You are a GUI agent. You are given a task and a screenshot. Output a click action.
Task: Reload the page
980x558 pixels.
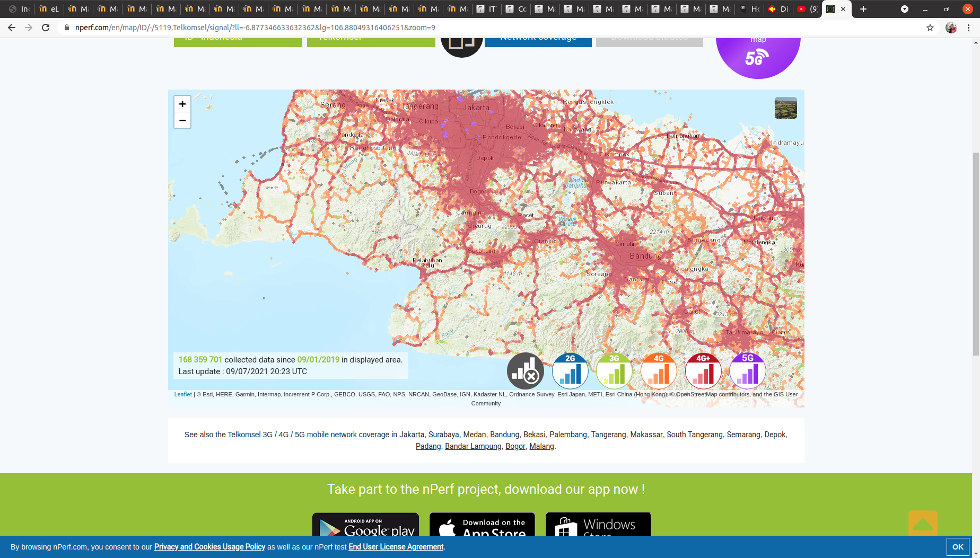click(46, 28)
